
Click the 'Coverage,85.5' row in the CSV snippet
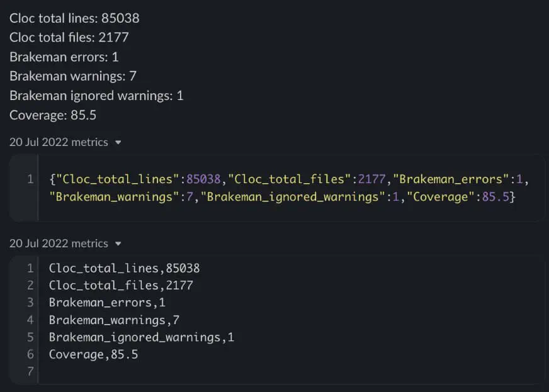click(x=93, y=355)
